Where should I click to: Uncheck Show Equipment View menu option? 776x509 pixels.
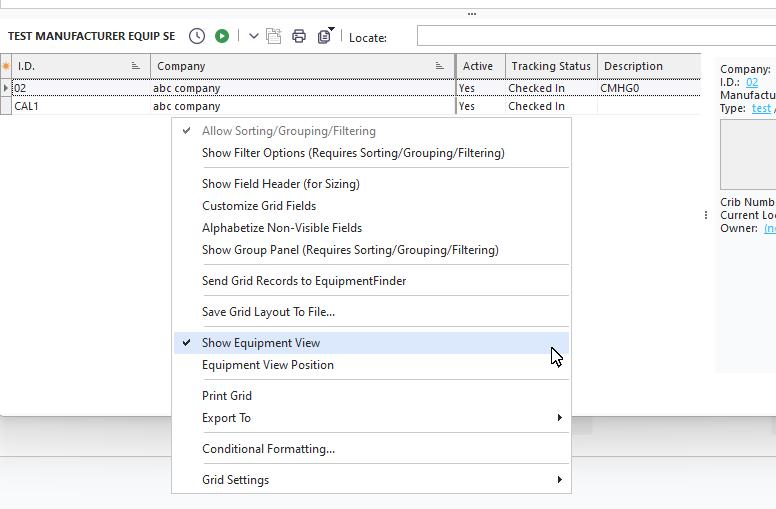tap(261, 343)
